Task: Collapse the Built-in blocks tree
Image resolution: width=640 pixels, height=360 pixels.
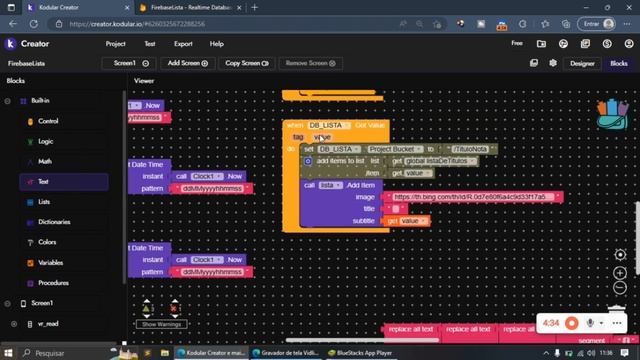Action: click(x=7, y=101)
